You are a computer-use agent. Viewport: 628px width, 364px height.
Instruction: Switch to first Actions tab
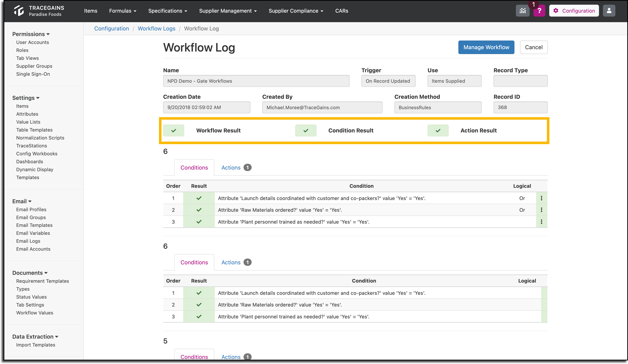[236, 167]
